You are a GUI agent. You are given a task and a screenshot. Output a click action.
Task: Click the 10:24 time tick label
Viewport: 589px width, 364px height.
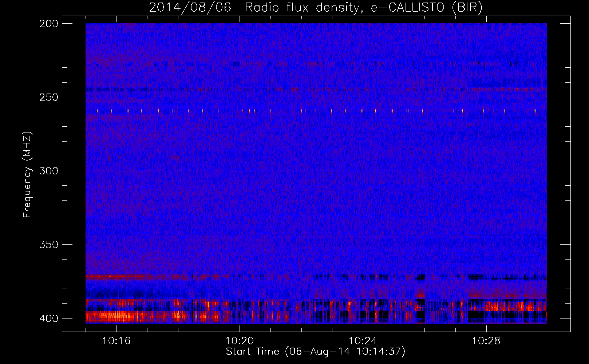(x=363, y=341)
